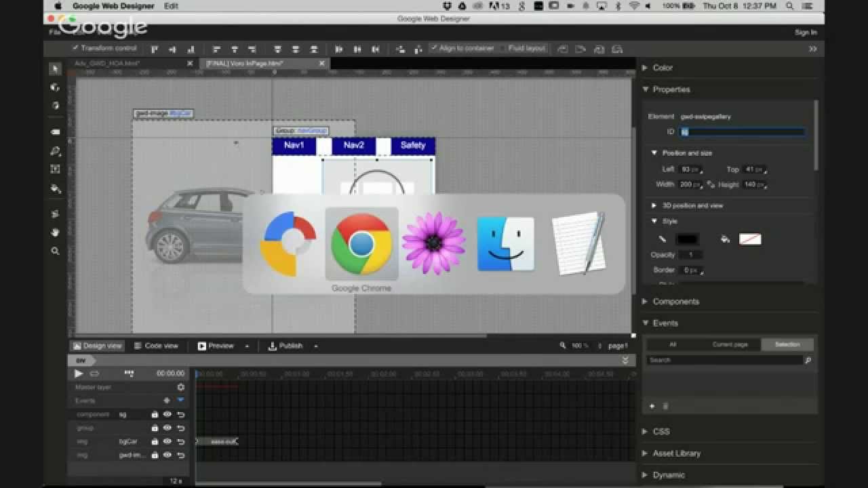Expand the Color panel
Viewport: 868px width, 488px height.
pos(662,68)
